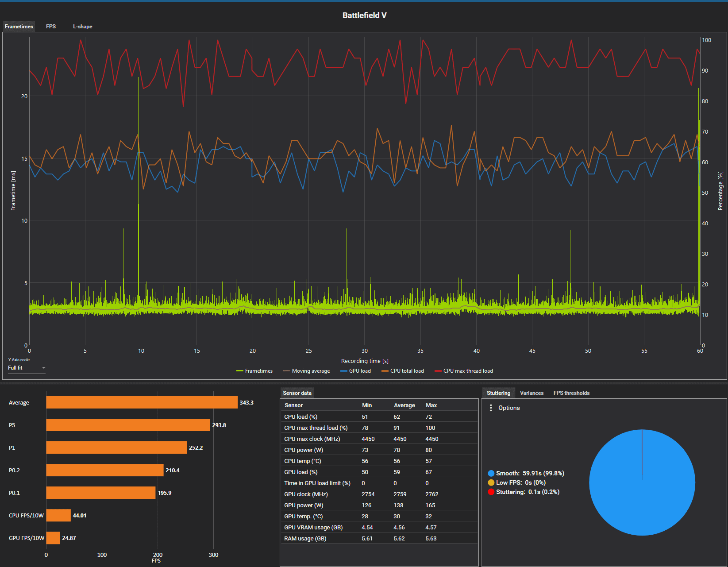
Task: Open the Variances tab
Action: click(532, 393)
